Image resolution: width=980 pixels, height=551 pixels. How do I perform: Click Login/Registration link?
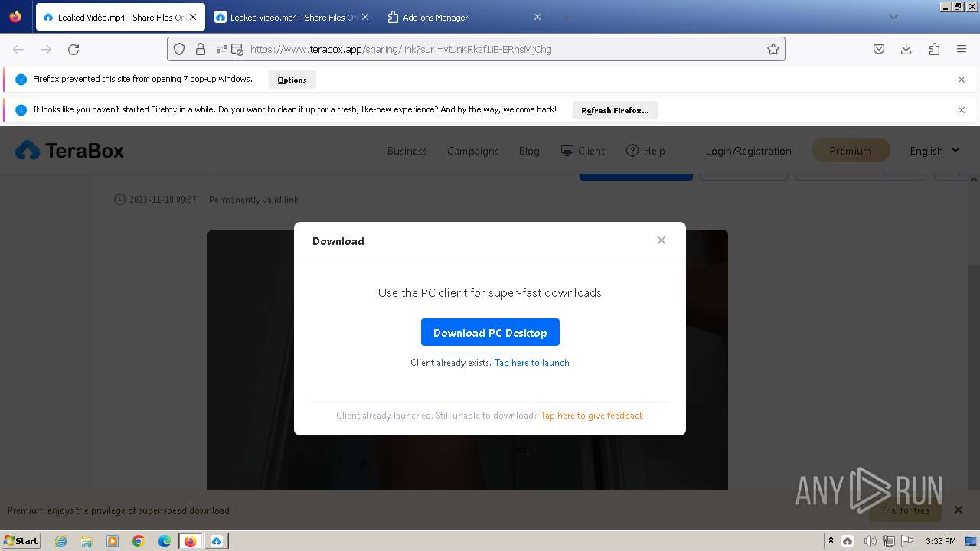pyautogui.click(x=748, y=151)
